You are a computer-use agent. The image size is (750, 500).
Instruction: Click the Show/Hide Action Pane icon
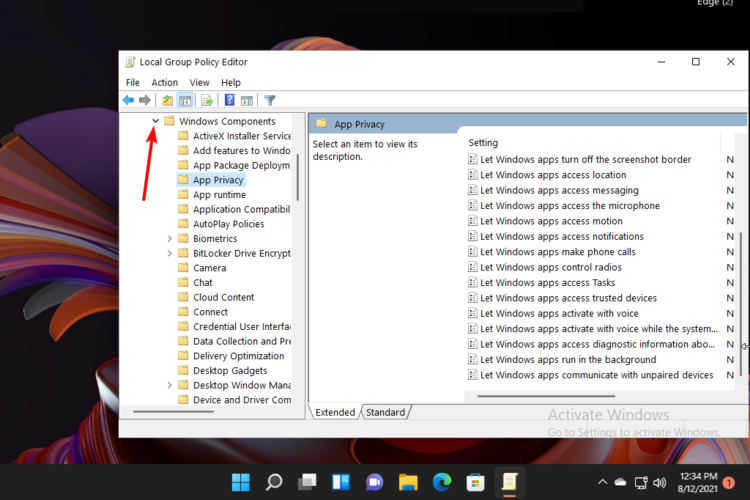[x=247, y=100]
